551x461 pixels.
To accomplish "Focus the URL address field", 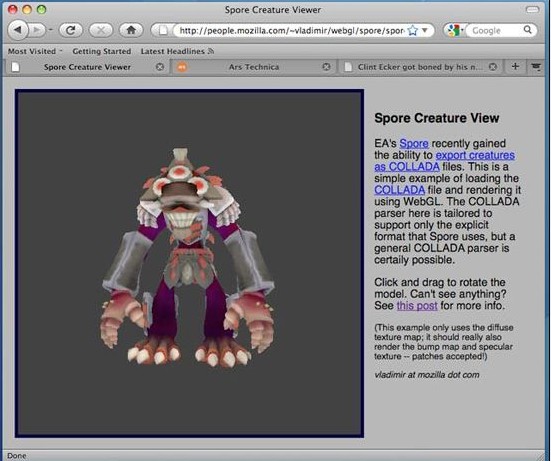I will 292,31.
